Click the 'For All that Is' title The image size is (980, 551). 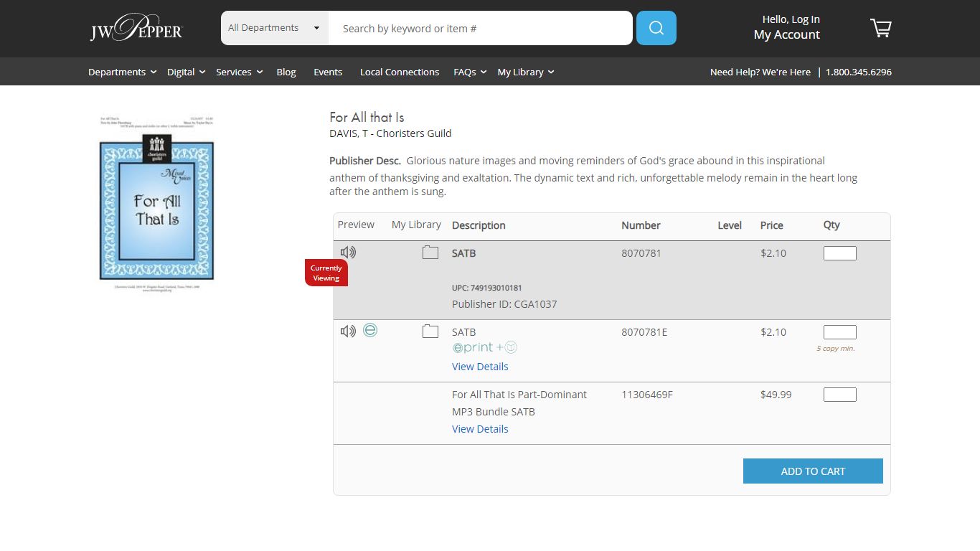tap(367, 117)
